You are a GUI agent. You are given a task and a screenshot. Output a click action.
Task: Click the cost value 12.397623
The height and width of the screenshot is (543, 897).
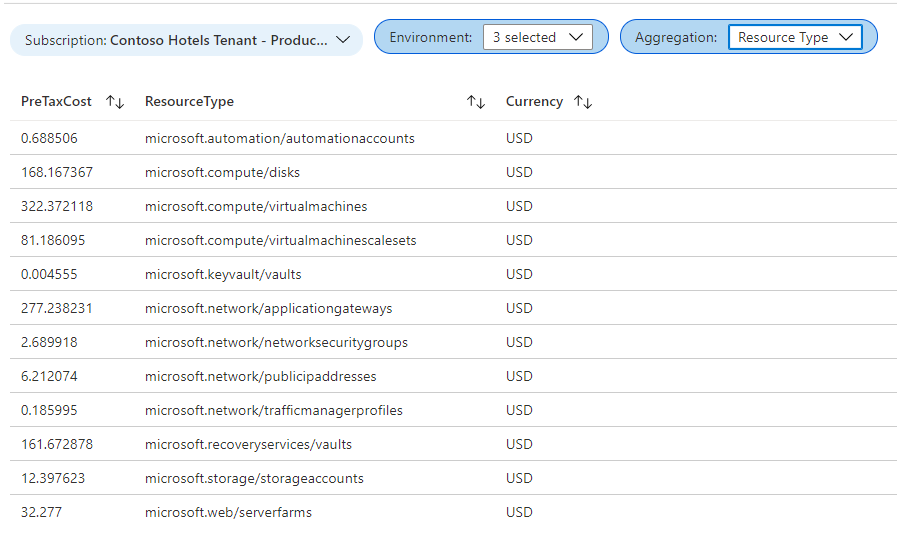point(53,478)
